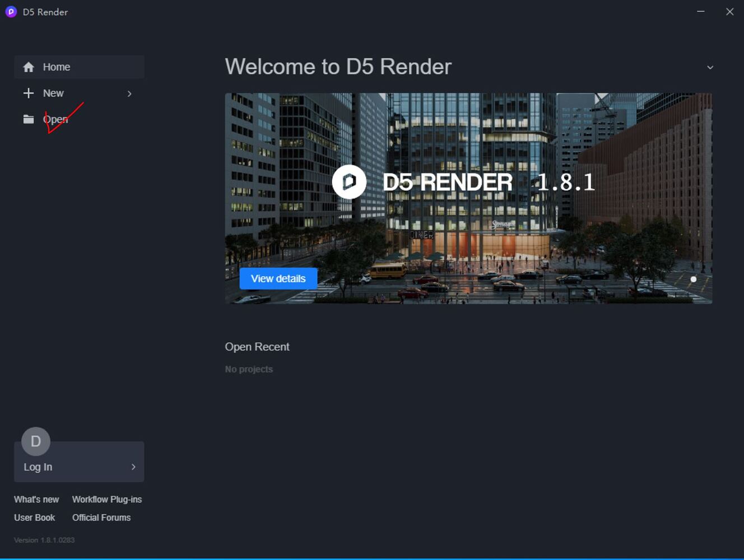Click the No projects text

click(x=249, y=369)
